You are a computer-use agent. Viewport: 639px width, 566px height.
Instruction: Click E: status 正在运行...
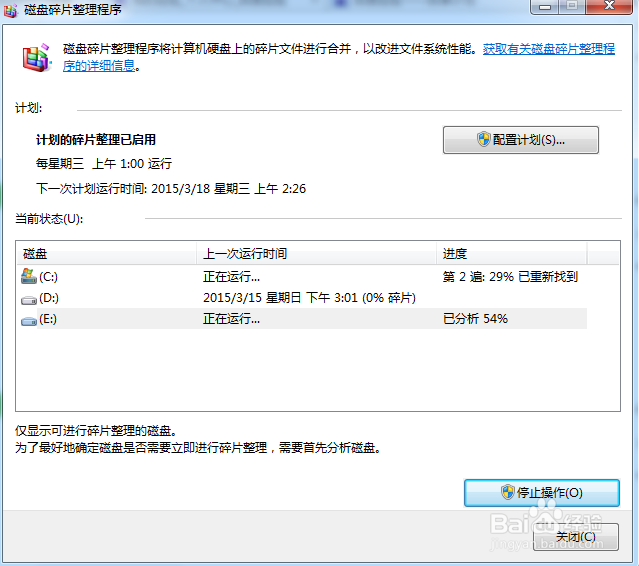point(231,319)
